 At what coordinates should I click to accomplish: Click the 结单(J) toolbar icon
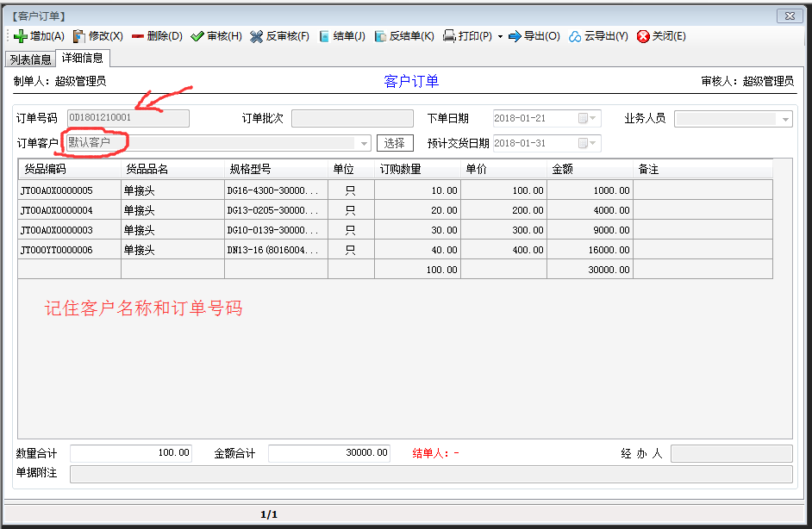324,36
